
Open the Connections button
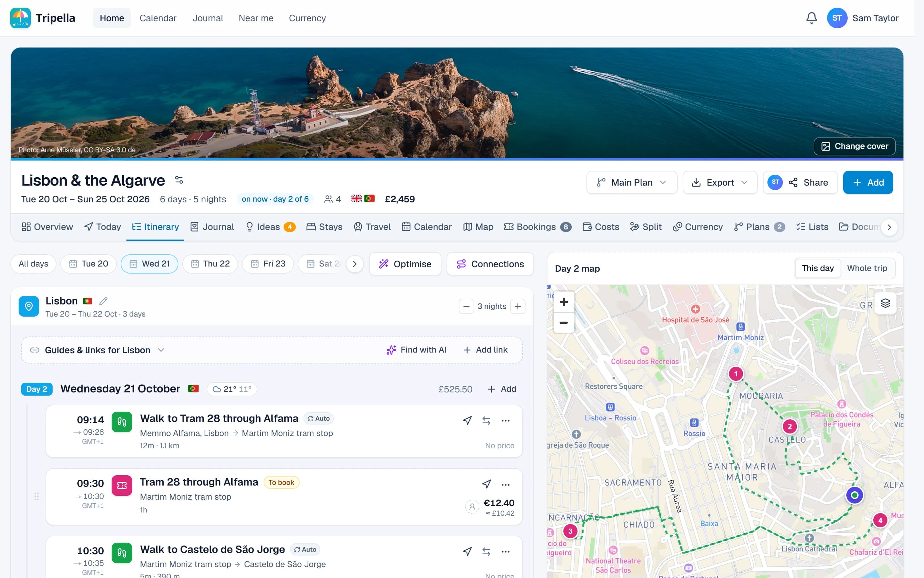(x=490, y=264)
